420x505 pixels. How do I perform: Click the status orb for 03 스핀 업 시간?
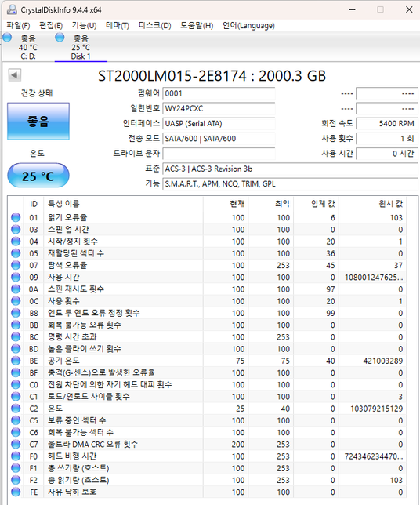pyautogui.click(x=16, y=229)
